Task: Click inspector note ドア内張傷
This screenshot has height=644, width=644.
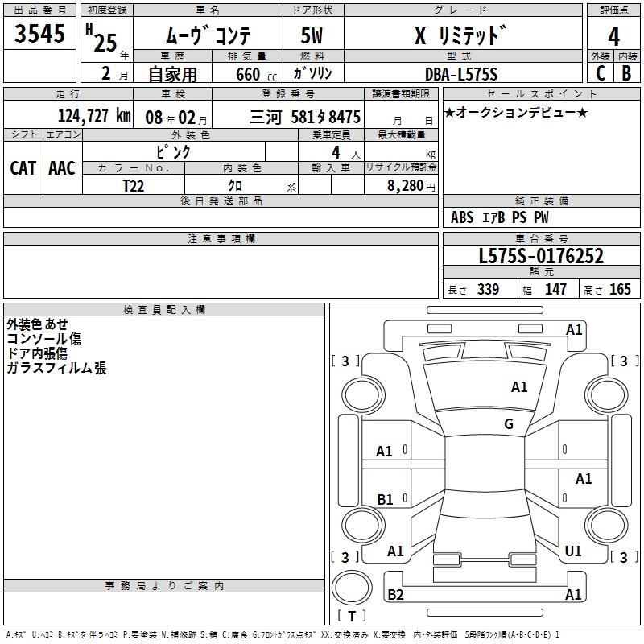Action: coord(37,353)
